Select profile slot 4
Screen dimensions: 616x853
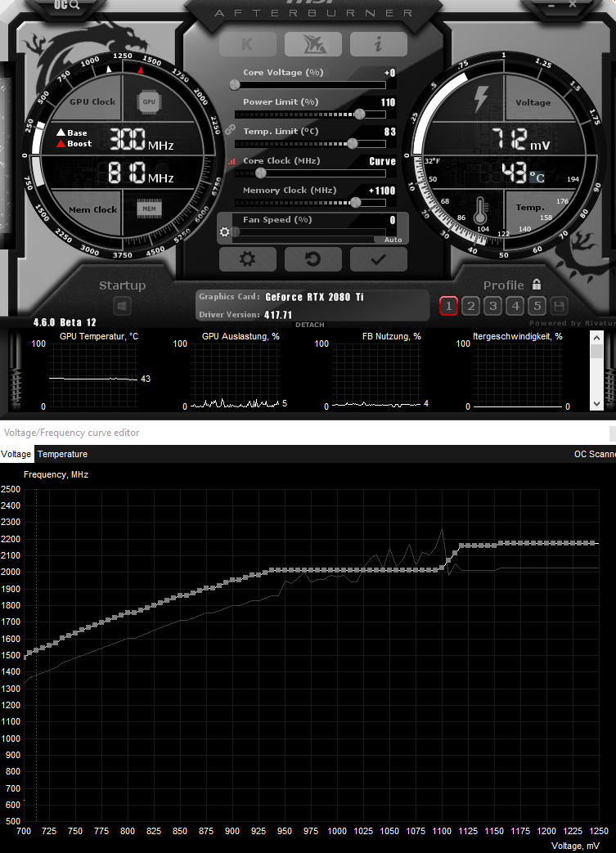[515, 306]
